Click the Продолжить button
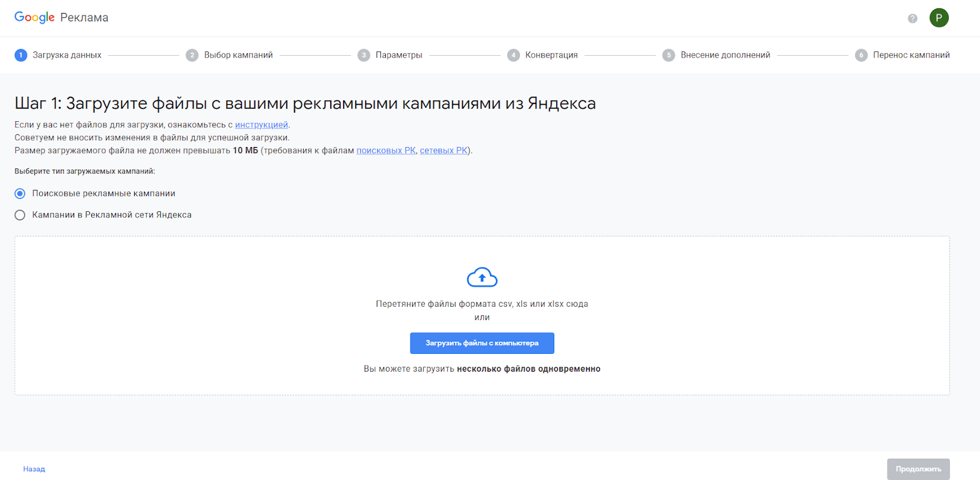 tap(918, 469)
